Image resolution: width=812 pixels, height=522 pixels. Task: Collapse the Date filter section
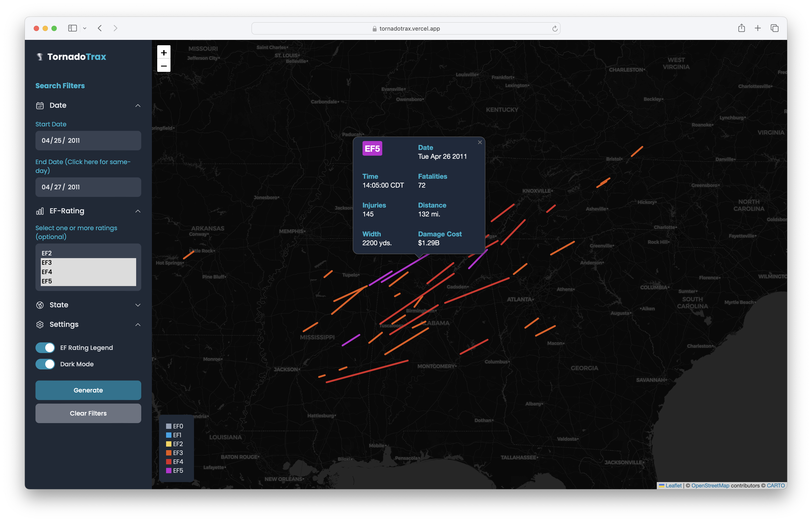(138, 106)
